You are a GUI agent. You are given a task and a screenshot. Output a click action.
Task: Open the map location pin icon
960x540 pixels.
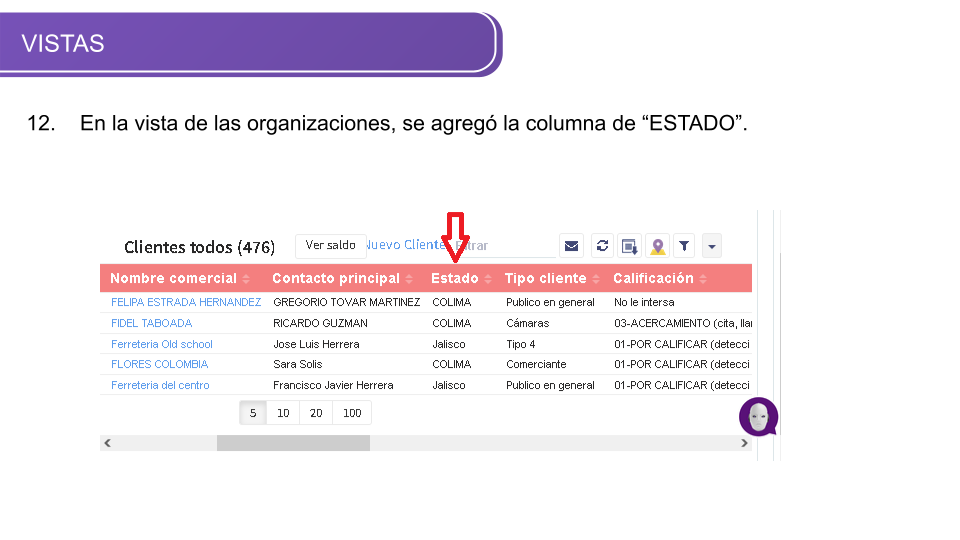[x=658, y=246]
